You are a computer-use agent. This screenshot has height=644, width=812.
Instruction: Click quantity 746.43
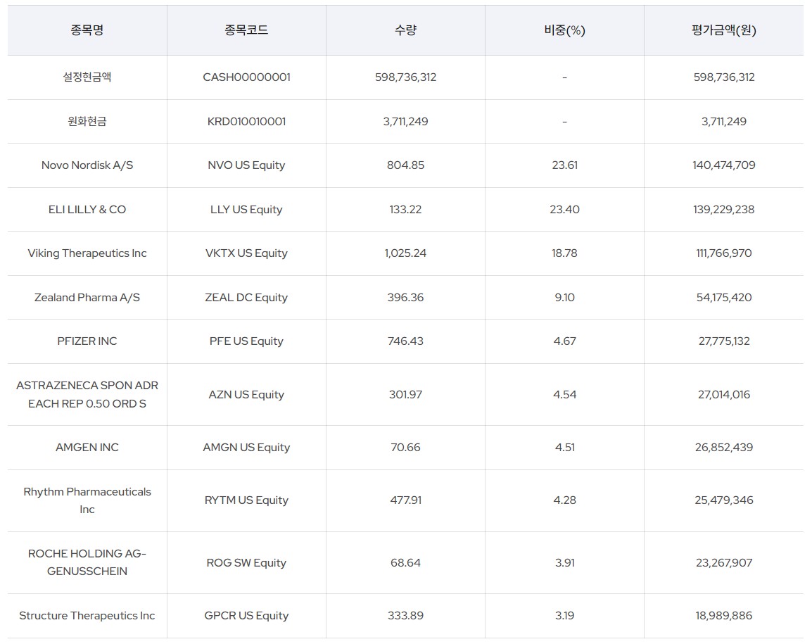point(405,341)
